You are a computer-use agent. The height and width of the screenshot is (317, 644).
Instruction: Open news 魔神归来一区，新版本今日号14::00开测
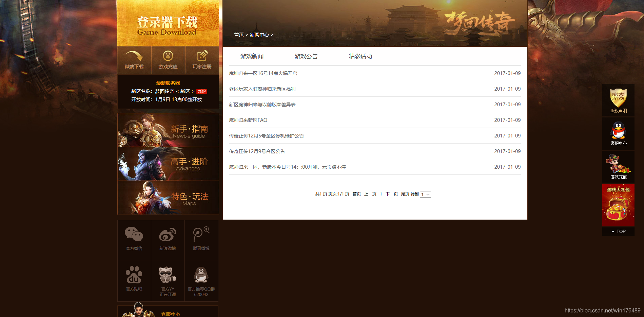[x=287, y=167]
